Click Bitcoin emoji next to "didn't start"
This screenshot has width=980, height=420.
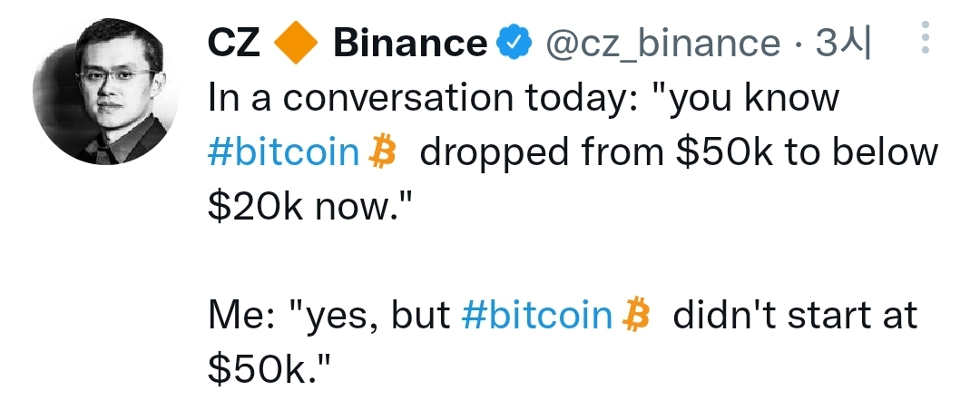coord(637,315)
